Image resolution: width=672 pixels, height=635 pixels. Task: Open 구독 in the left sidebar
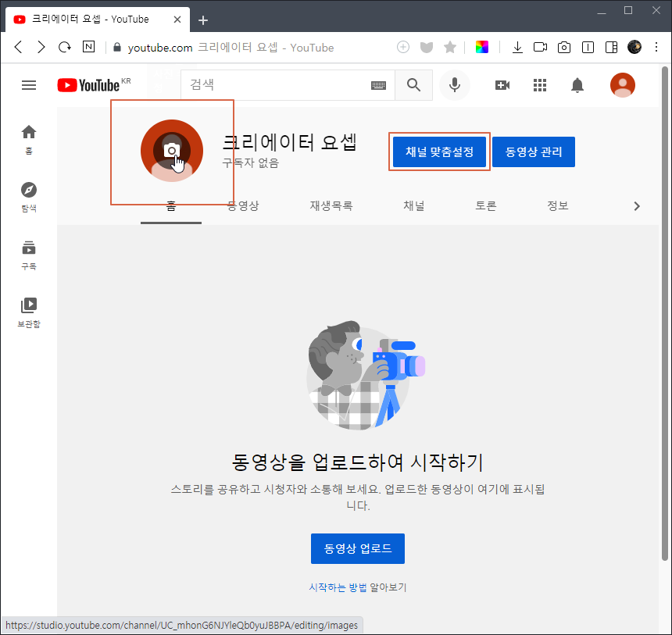29,255
